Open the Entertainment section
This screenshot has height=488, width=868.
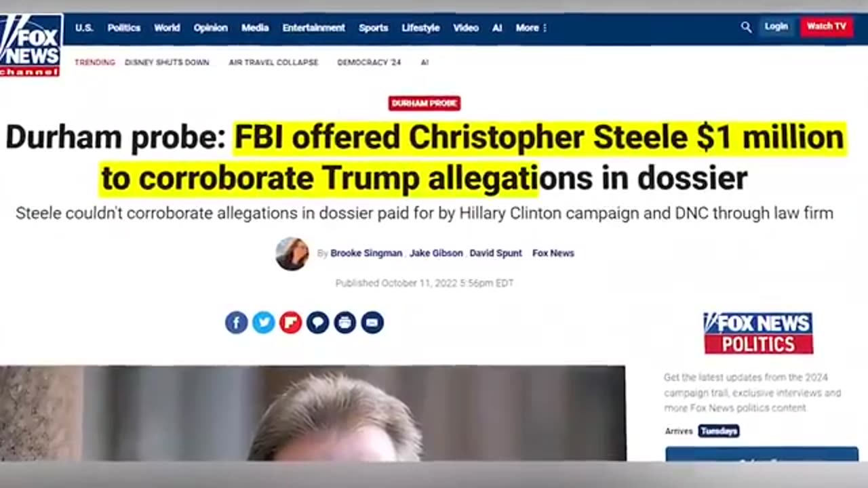point(314,28)
